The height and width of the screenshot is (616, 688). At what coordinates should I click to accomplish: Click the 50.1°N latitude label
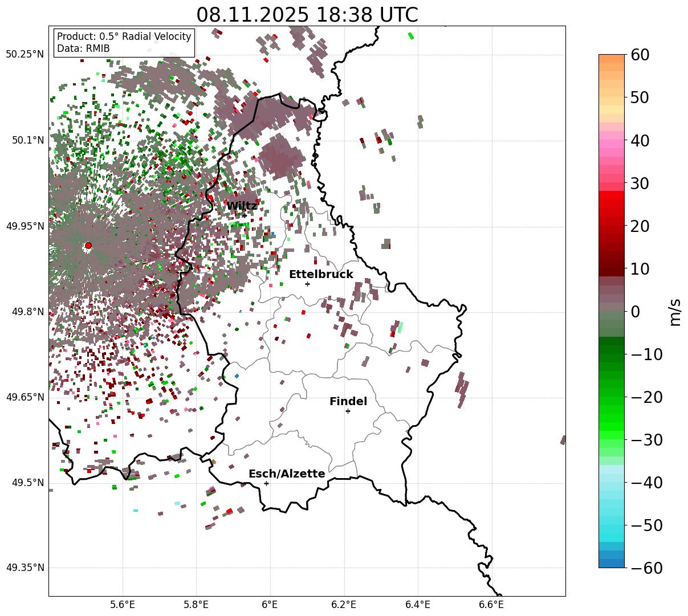[x=27, y=140]
